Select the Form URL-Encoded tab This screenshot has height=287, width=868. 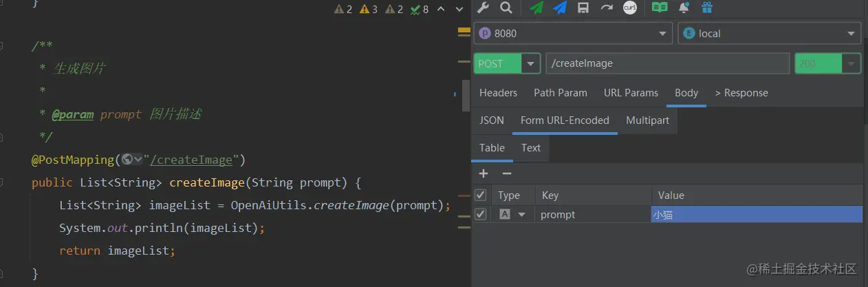pos(565,120)
